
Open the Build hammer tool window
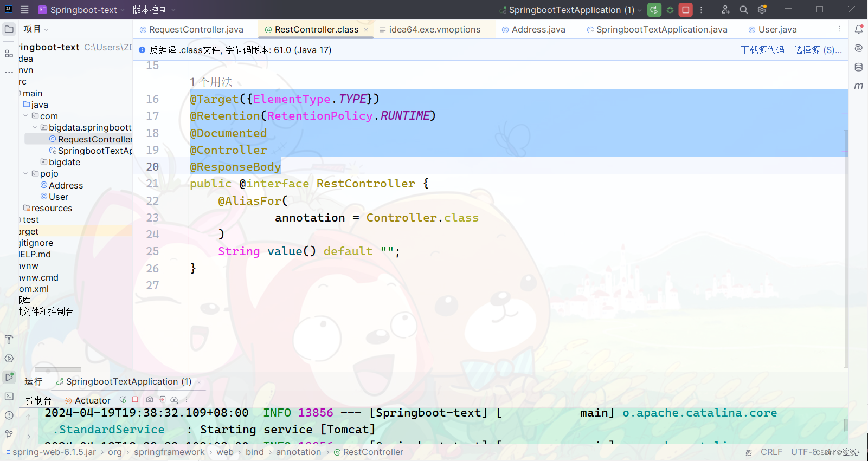click(x=9, y=340)
